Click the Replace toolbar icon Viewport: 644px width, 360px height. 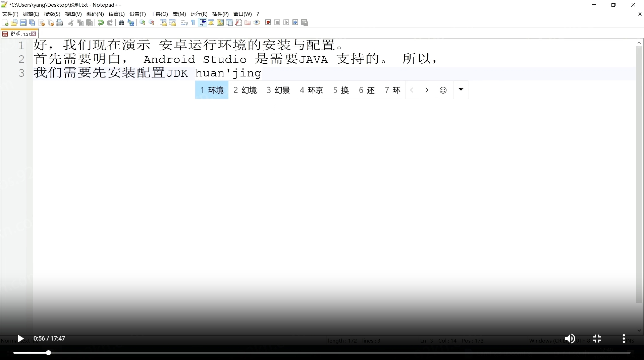click(x=131, y=22)
